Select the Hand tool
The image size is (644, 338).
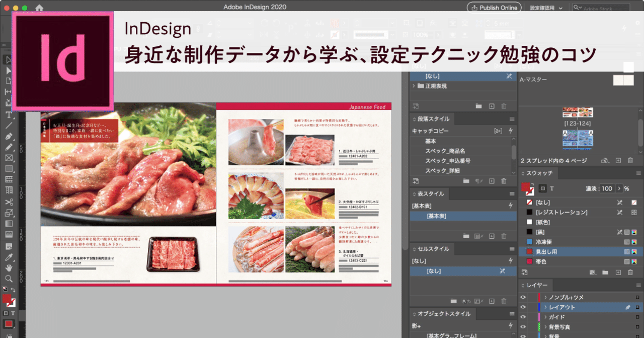(9, 267)
